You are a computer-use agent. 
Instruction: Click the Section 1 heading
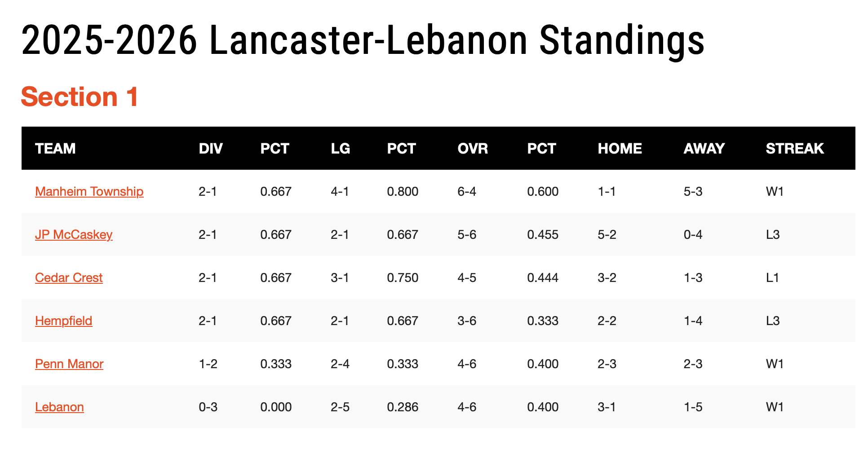pyautogui.click(x=80, y=97)
